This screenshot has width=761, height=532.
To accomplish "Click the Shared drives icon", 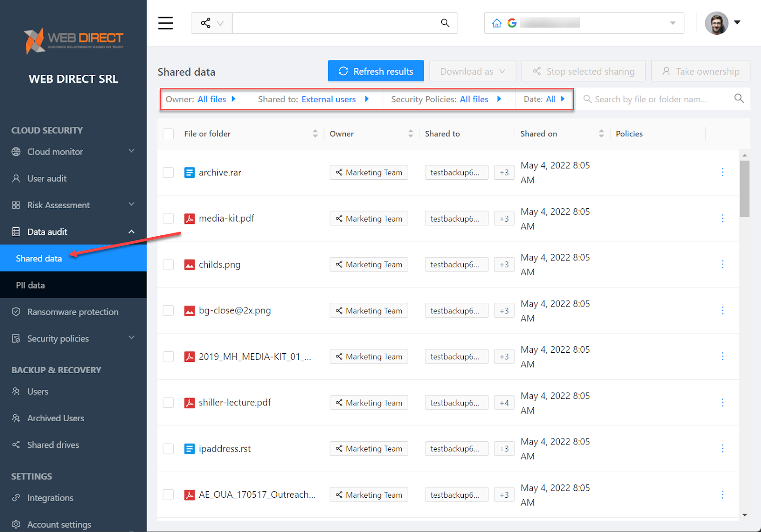I will pos(16,445).
